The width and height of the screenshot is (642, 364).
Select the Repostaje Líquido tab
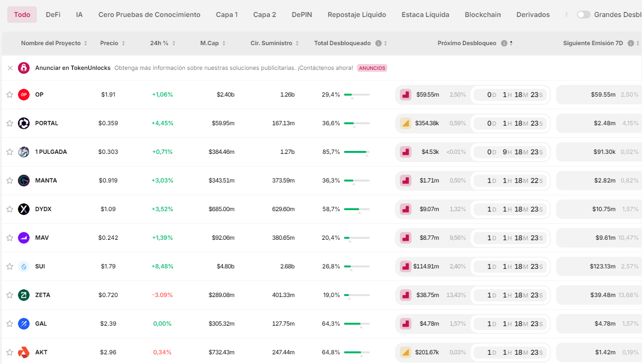point(357,15)
